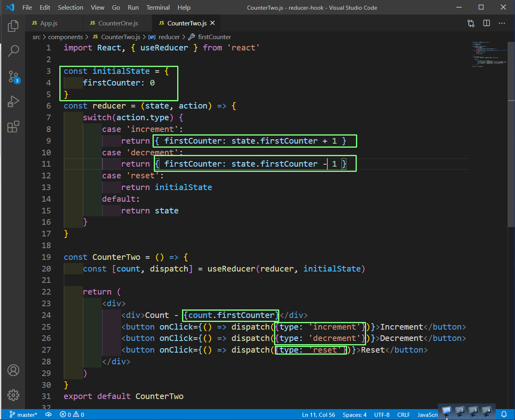
Task: Click 'firstCounter: 0' on line 4
Action: tap(119, 83)
